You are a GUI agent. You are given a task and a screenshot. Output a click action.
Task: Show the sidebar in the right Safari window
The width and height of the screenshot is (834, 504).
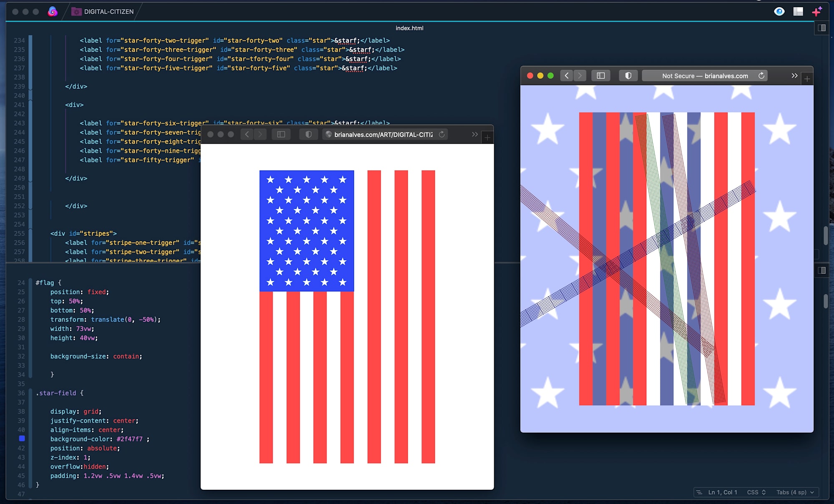click(x=601, y=75)
